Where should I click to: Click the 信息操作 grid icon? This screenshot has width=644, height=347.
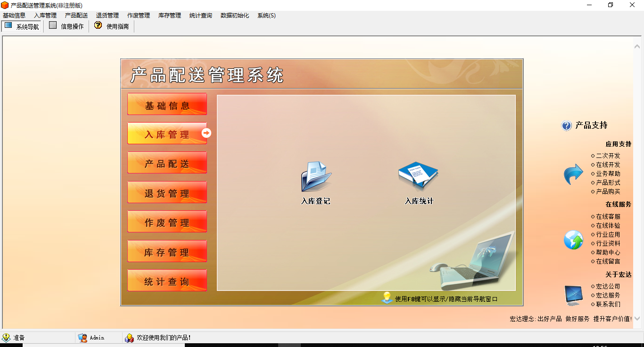[53, 25]
